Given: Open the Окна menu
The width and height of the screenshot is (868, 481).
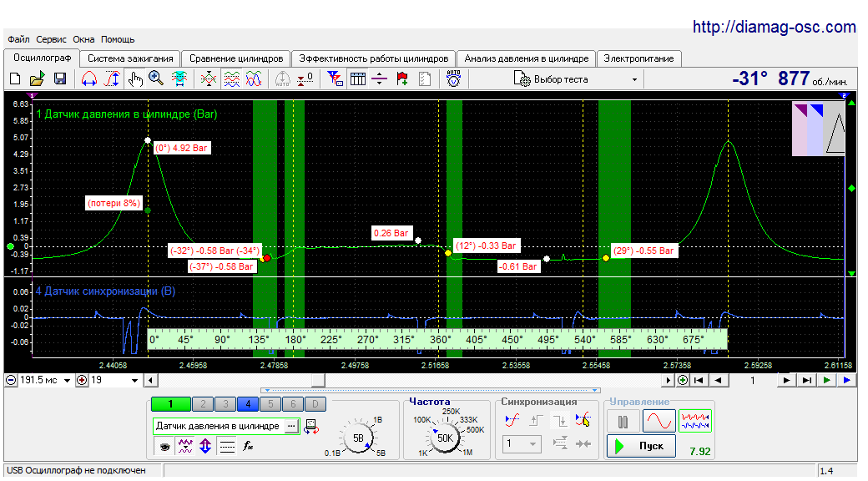Looking at the screenshot, I should [83, 39].
